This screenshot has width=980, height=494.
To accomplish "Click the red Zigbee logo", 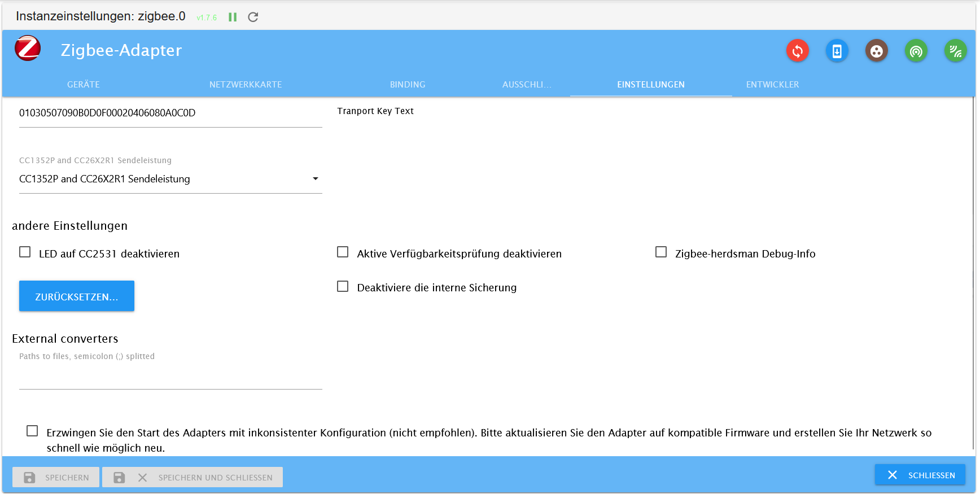I will click(x=28, y=49).
